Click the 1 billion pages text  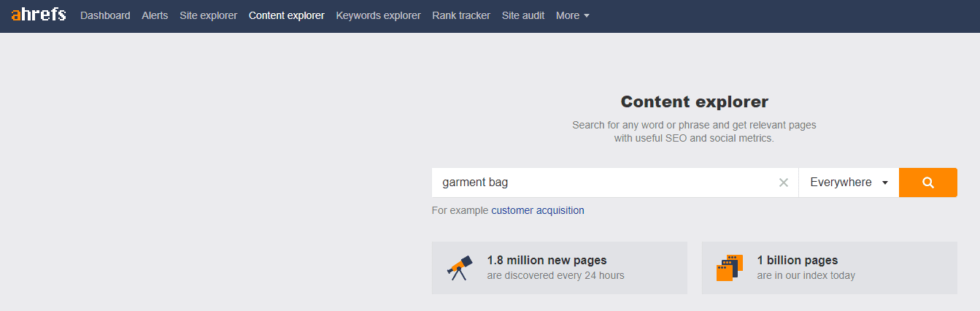798,260
